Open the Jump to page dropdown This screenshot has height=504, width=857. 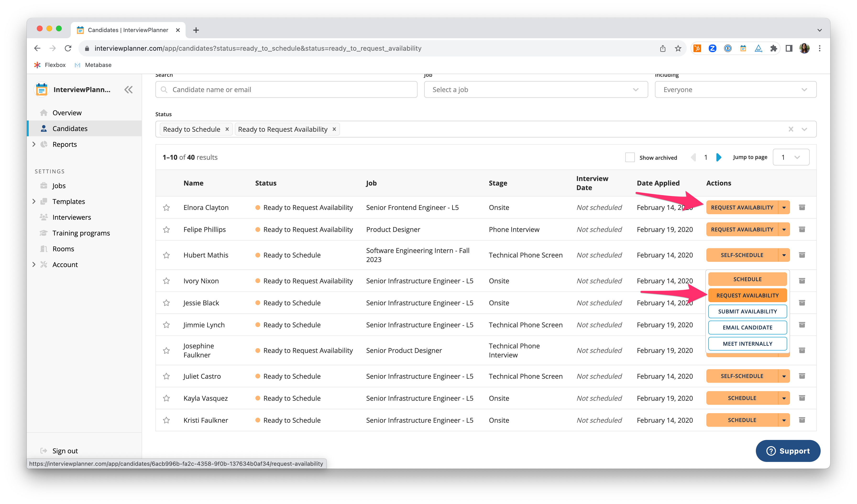point(791,157)
